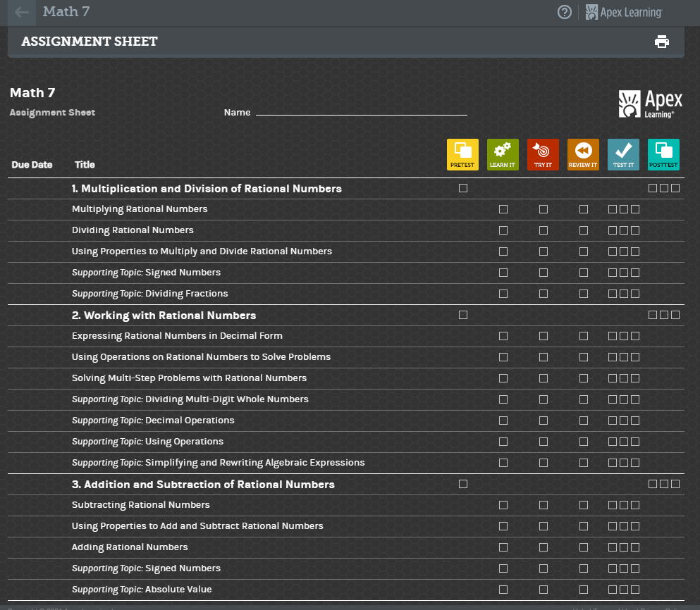Click the print icon on Assignment Sheet bar
Viewport: 700px width, 610px height.
(661, 42)
